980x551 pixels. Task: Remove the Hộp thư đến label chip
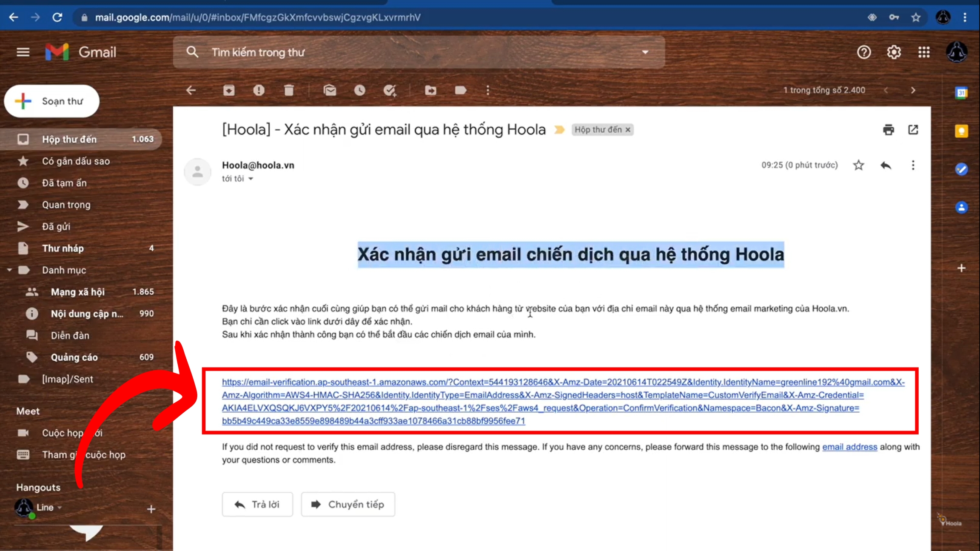point(628,130)
